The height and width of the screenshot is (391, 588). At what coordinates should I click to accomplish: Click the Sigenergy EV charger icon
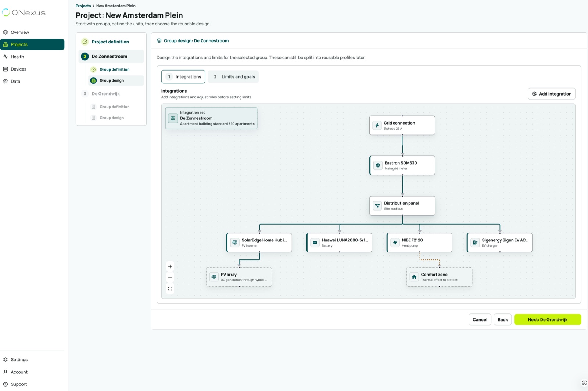pos(475,243)
